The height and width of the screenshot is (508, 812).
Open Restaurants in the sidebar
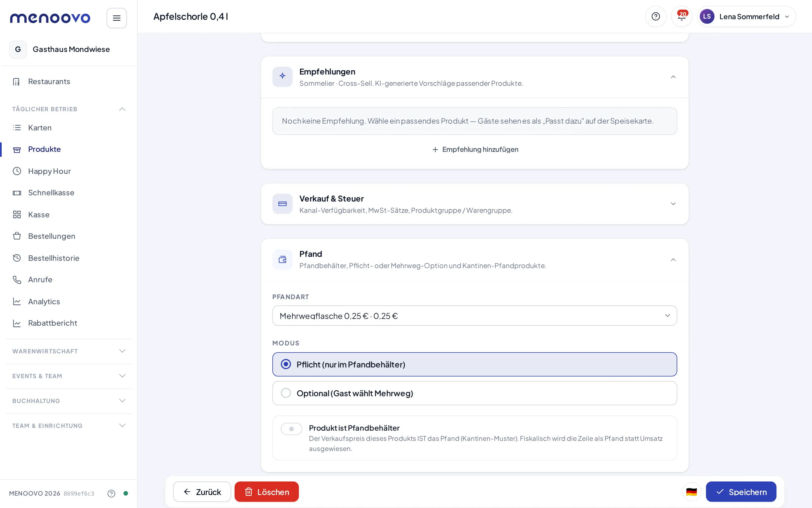[69, 82]
